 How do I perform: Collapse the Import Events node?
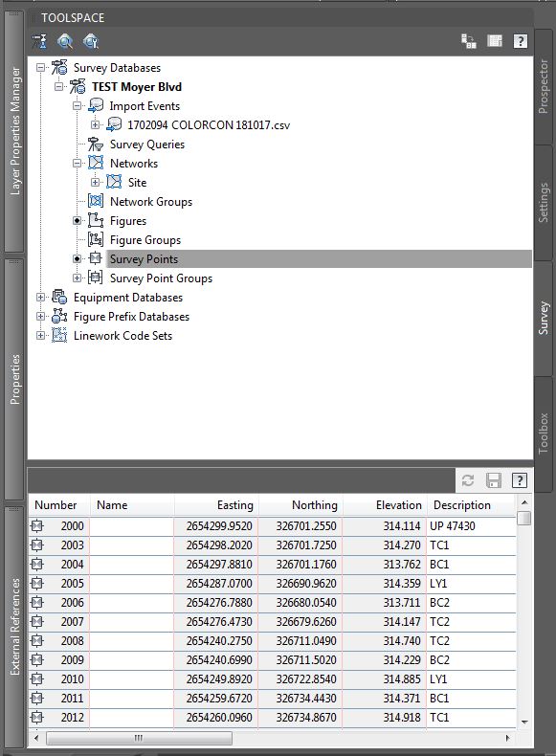(x=78, y=105)
